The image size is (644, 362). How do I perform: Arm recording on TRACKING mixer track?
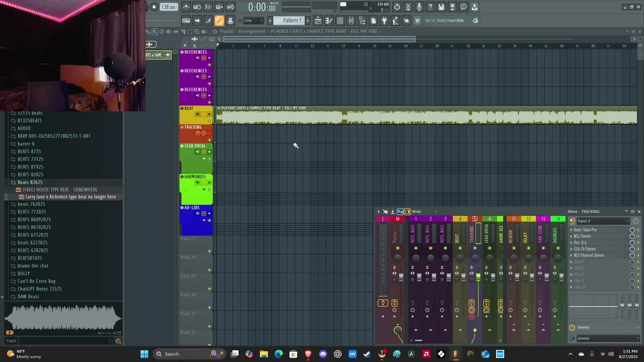(x=471, y=316)
